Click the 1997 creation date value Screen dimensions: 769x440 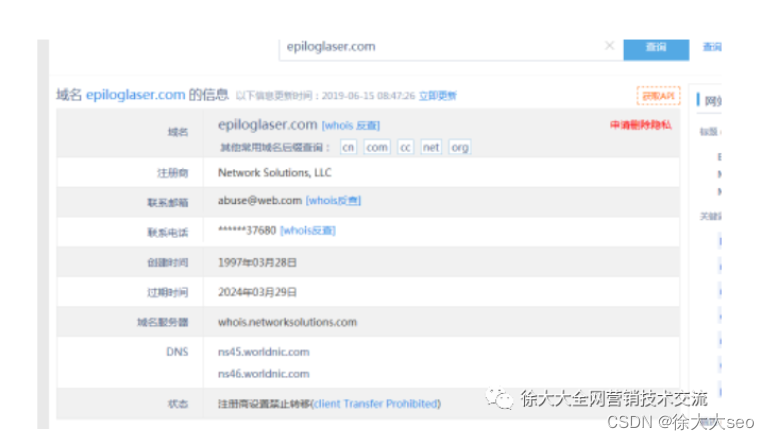pyautogui.click(x=257, y=262)
